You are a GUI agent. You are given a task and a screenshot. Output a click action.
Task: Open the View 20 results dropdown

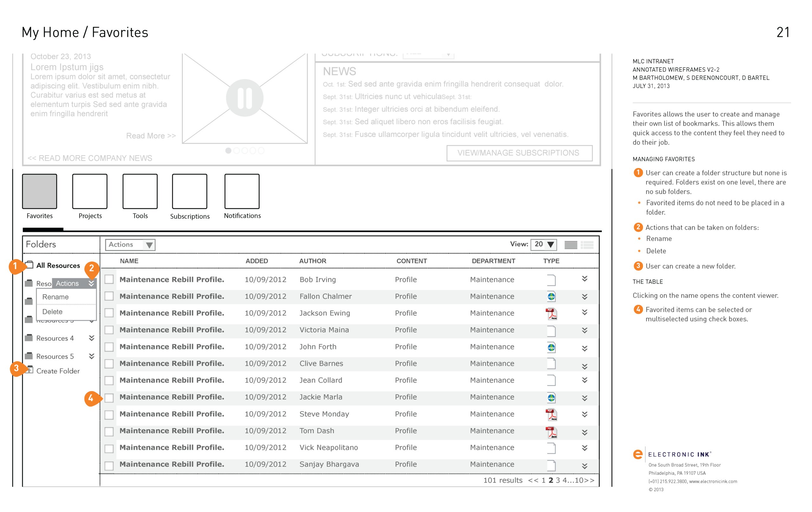tap(543, 244)
